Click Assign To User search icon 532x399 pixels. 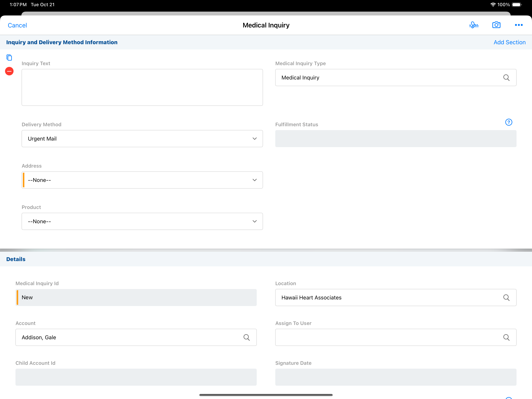click(506, 337)
